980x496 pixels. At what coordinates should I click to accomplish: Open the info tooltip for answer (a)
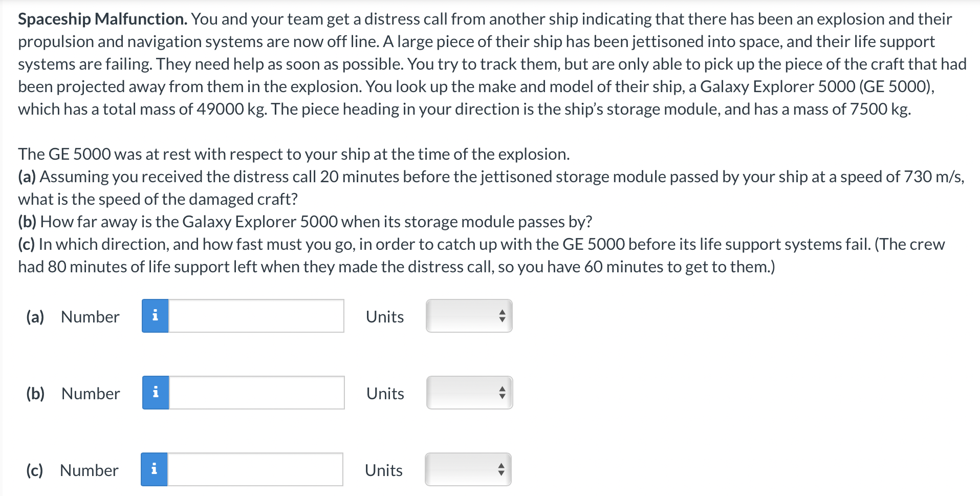click(155, 316)
